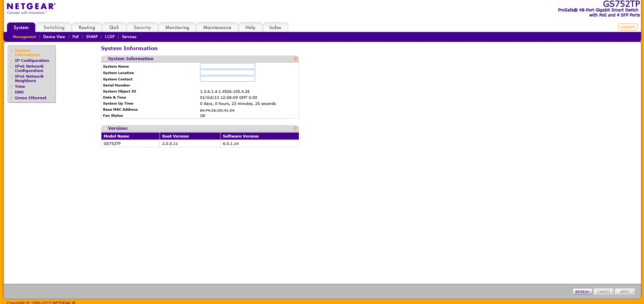The image size is (644, 304).
Task: Open IP Configuration in sidebar
Action: point(32,61)
